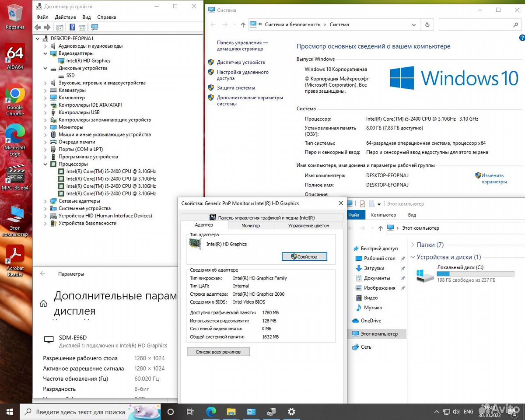Click the up arrow in the Система window navigation
This screenshot has height=420, width=525.
click(x=243, y=25)
